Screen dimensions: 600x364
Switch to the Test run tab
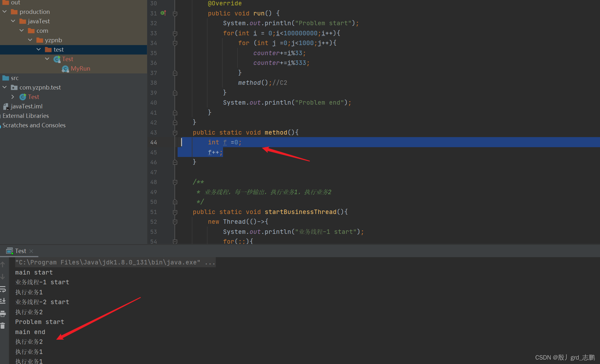(x=21, y=251)
